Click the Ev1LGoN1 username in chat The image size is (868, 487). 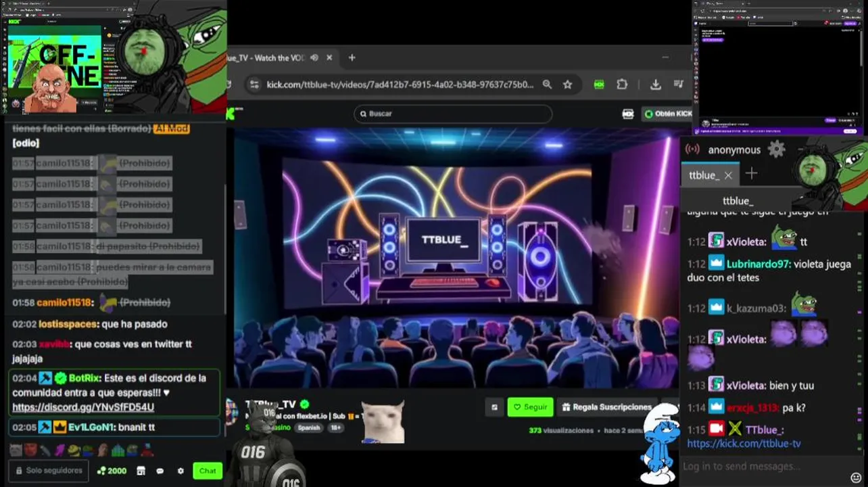[91, 427]
